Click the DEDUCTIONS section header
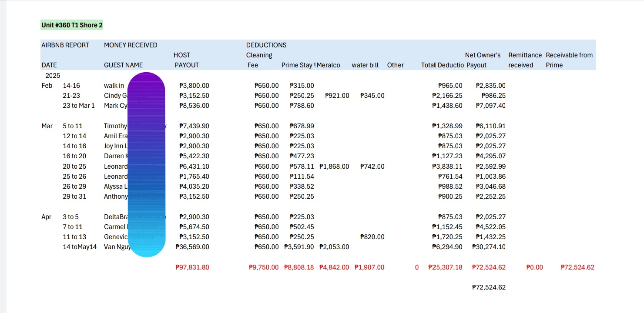 266,45
